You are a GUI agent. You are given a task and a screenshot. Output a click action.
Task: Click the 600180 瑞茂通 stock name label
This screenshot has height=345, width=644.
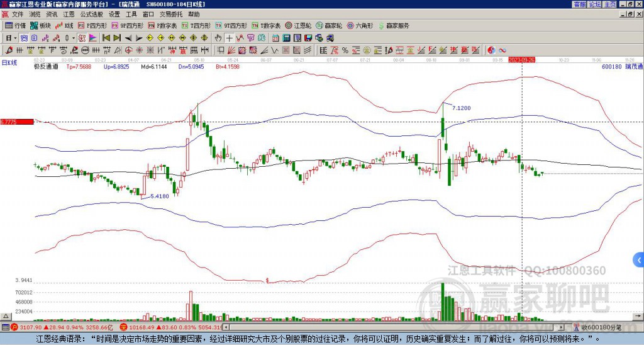tap(623, 67)
